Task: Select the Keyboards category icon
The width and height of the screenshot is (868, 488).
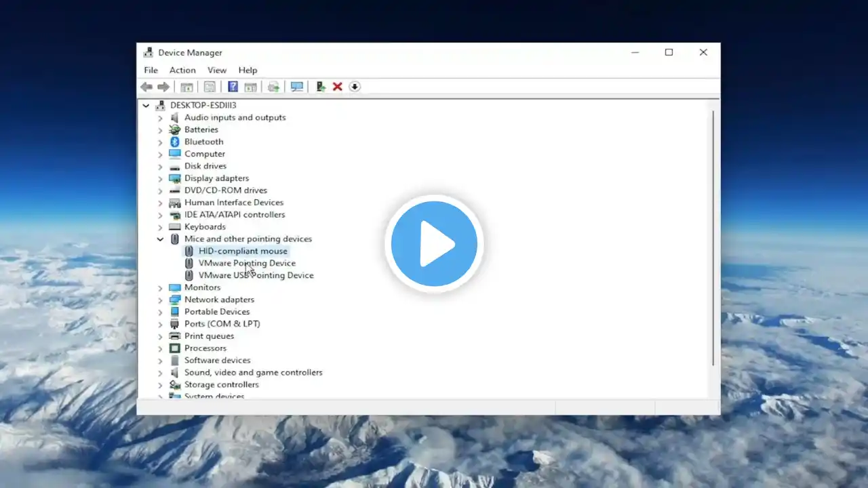Action: [175, 227]
